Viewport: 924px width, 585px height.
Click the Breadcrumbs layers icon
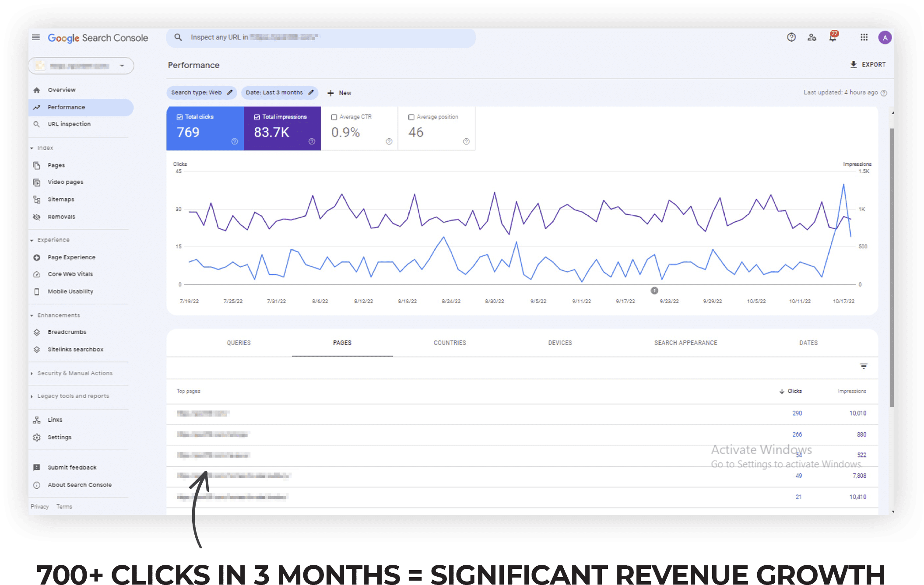coord(37,332)
